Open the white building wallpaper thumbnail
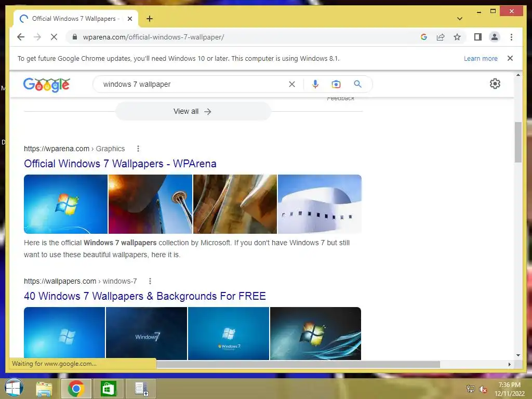Image resolution: width=532 pixels, height=399 pixels. coord(320,204)
